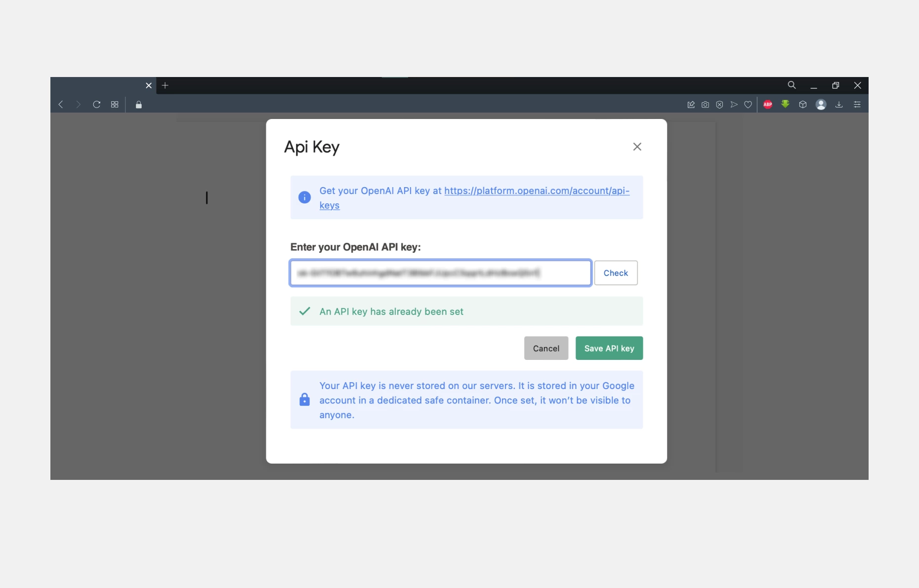The image size is (919, 588).
Task: Open the extensions cube icon
Action: tap(803, 105)
